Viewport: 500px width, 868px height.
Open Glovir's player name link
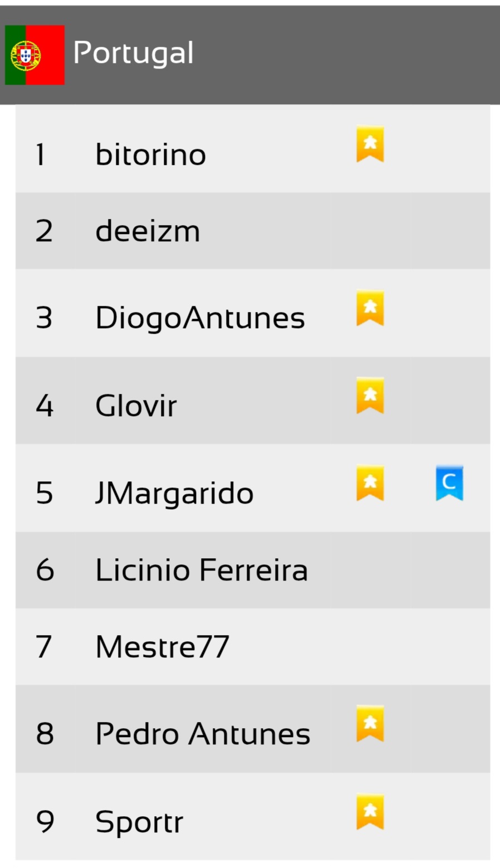click(x=136, y=406)
